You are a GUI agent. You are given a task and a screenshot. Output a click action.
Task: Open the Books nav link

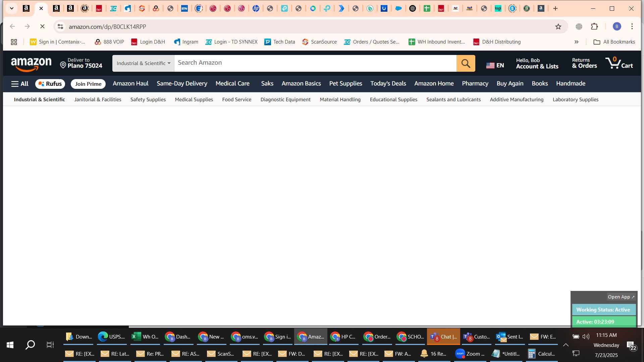pyautogui.click(x=540, y=83)
